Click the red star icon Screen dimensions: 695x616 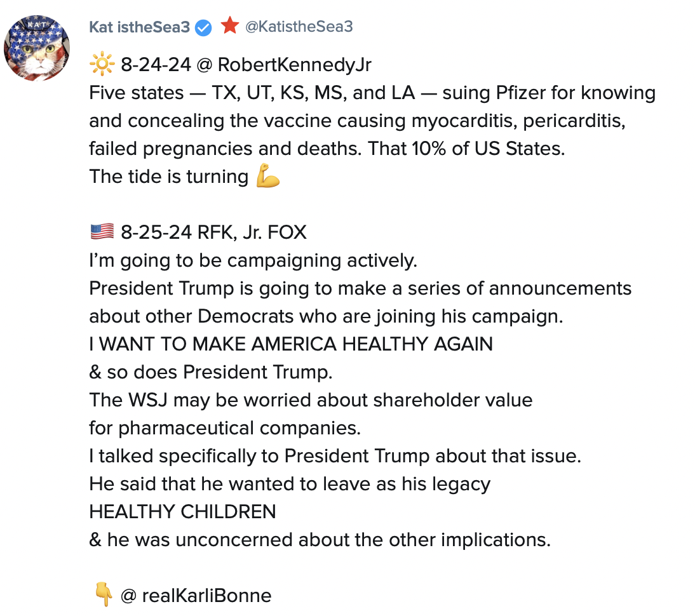point(229,25)
